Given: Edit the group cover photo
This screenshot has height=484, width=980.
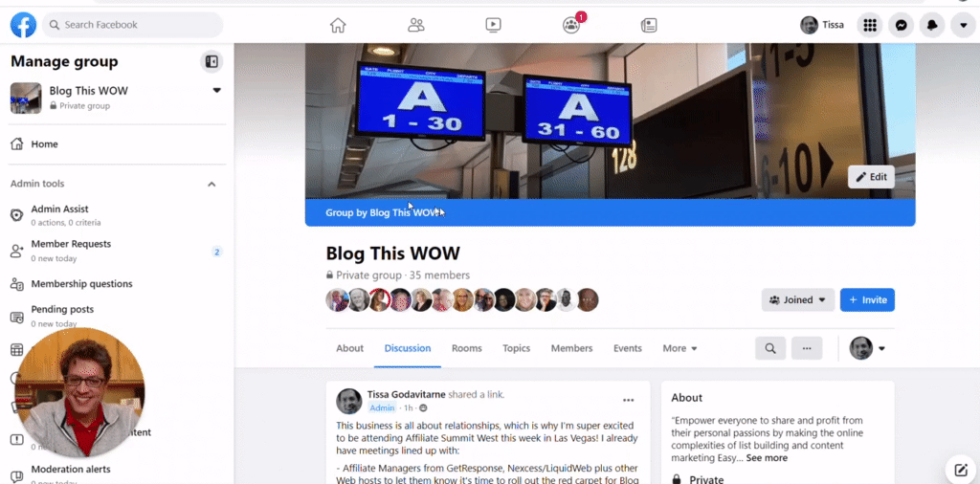Looking at the screenshot, I should tap(871, 177).
